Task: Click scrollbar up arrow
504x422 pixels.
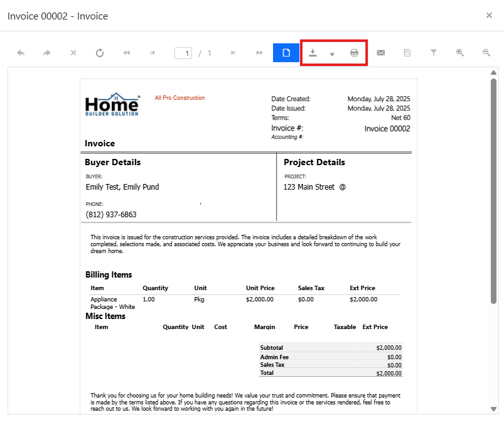Action: [494, 73]
